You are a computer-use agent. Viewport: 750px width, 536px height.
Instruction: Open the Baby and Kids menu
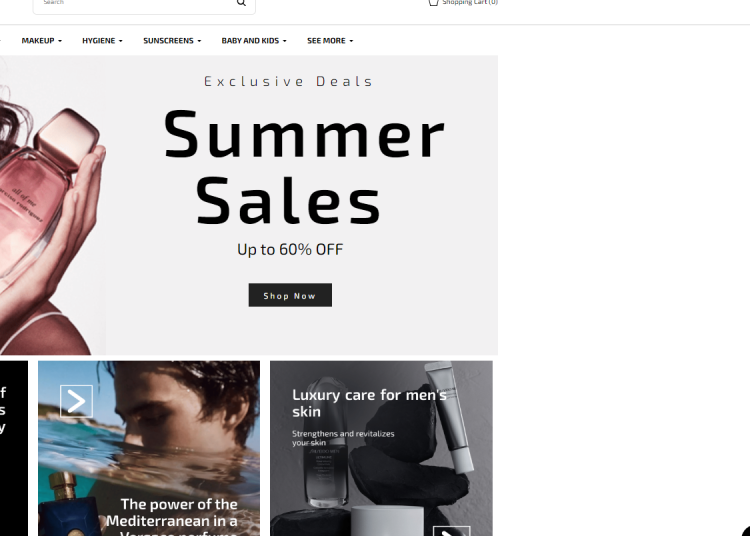254,41
